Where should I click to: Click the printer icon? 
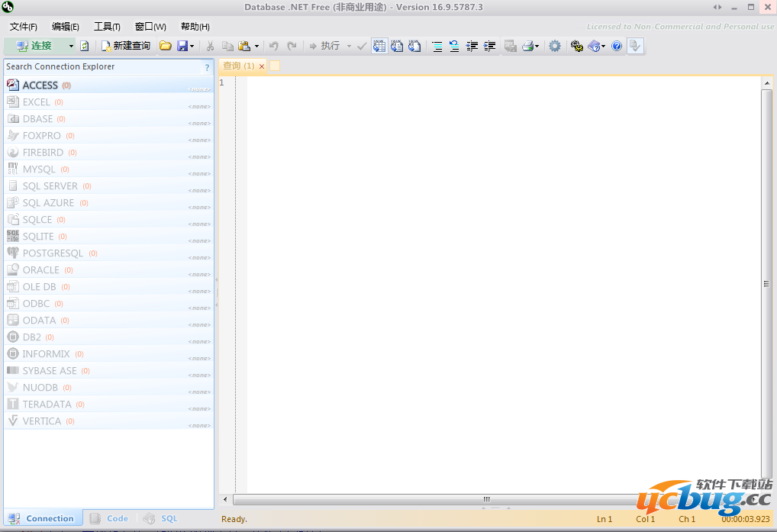coord(528,46)
